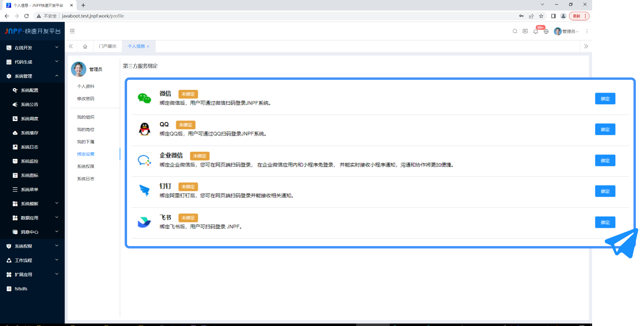Open the browser share icon
Viewport: 644px width, 326px height.
pos(531,16)
